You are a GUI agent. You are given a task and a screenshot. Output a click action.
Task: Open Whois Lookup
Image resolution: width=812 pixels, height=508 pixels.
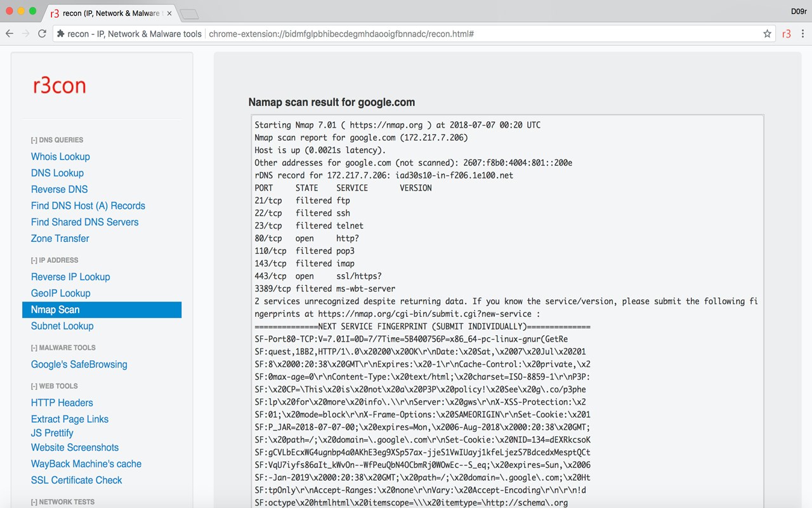click(60, 157)
